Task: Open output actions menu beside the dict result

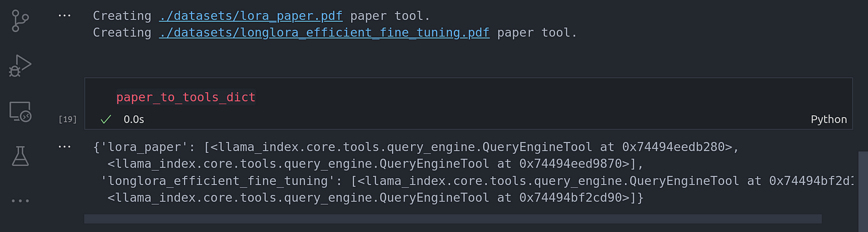Action: (64, 147)
